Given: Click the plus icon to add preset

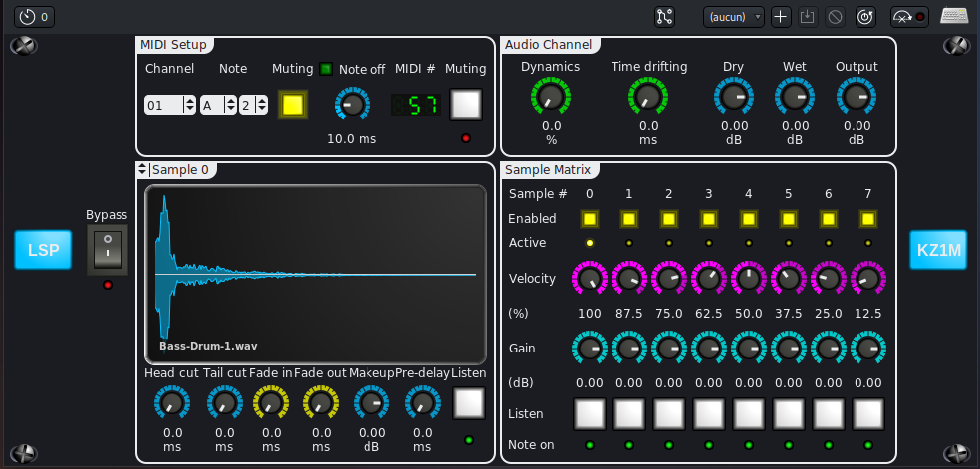Looking at the screenshot, I should click(781, 17).
